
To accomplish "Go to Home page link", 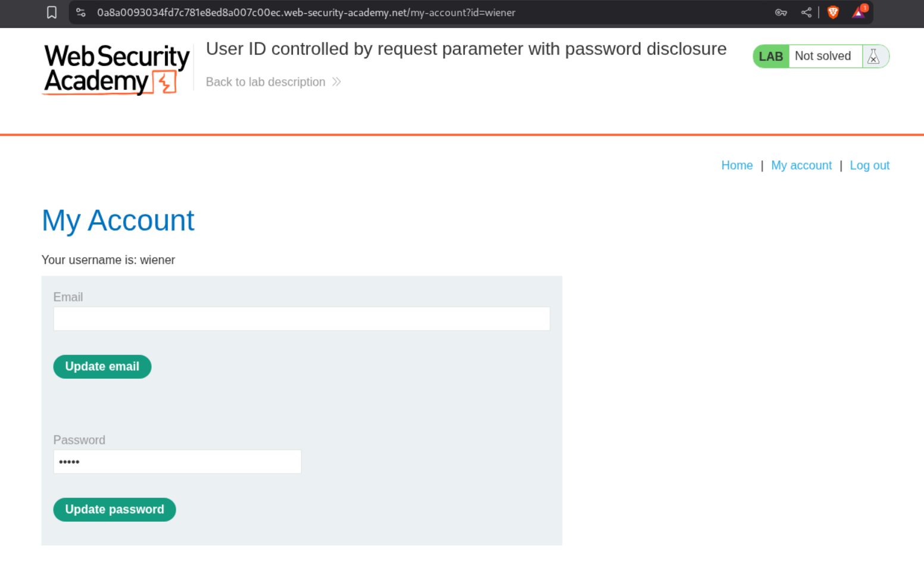I will (736, 166).
